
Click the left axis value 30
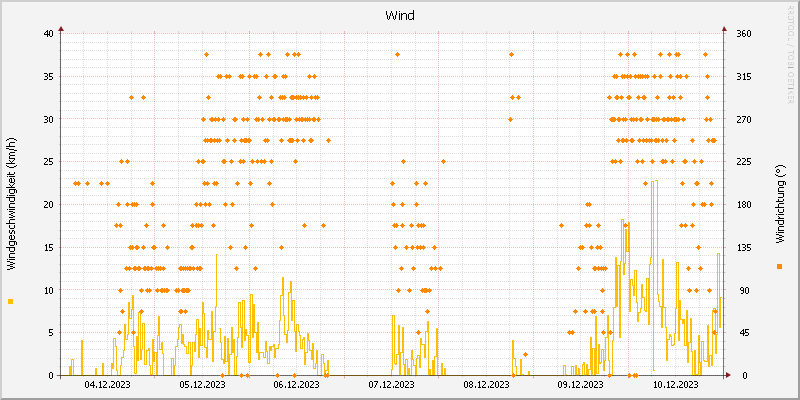coord(48,119)
